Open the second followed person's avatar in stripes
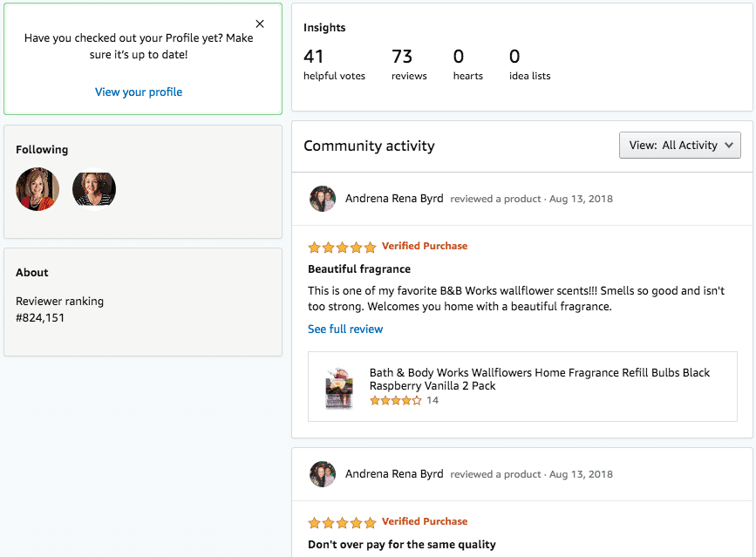Screen dimensions: 756x557 point(94,189)
